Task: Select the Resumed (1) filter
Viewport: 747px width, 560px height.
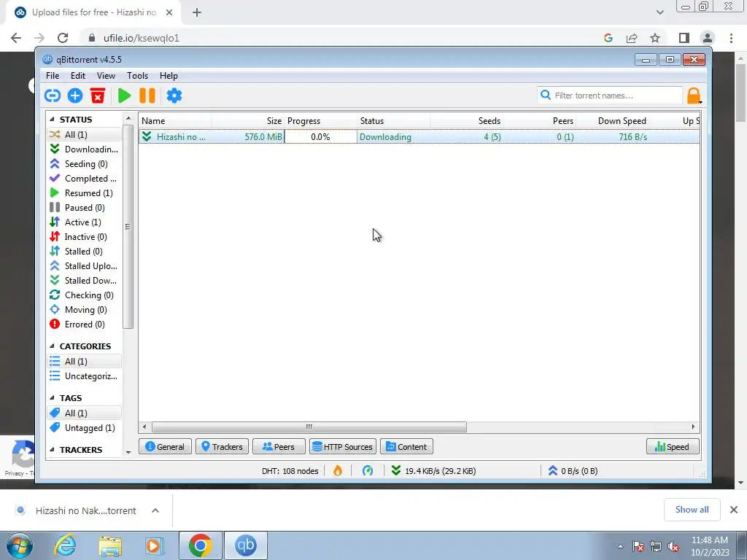Action: click(x=85, y=192)
